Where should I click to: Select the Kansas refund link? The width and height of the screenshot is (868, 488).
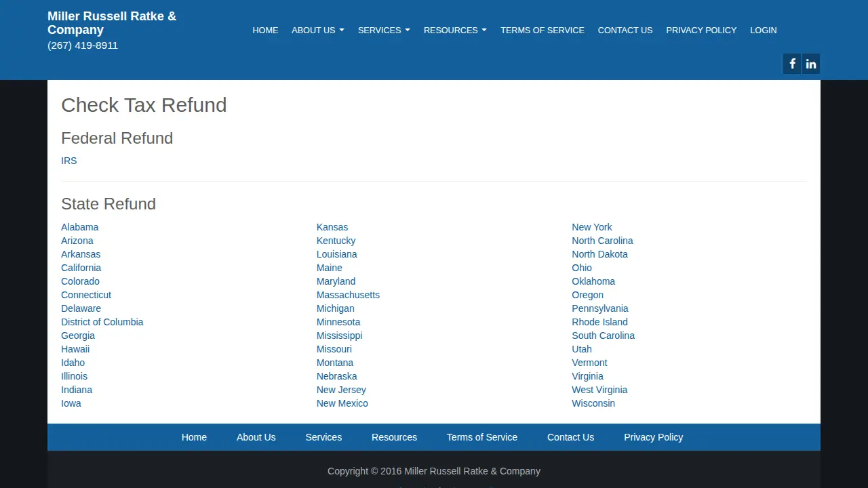point(332,227)
